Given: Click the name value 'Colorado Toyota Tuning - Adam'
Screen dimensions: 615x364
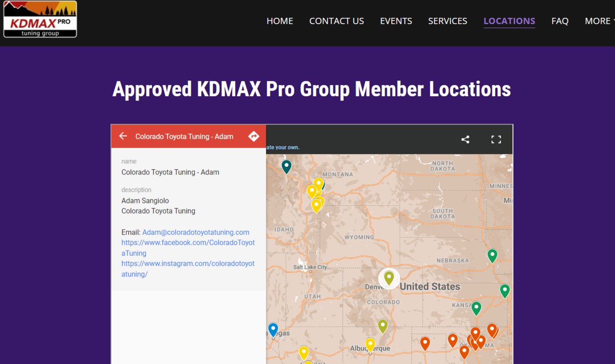Looking at the screenshot, I should coord(170,172).
